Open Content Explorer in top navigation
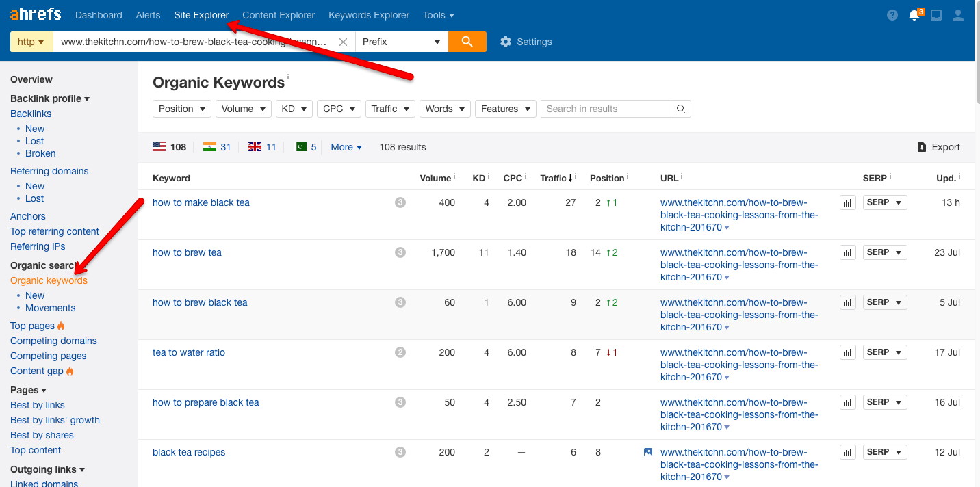This screenshot has width=980, height=487. [x=279, y=15]
